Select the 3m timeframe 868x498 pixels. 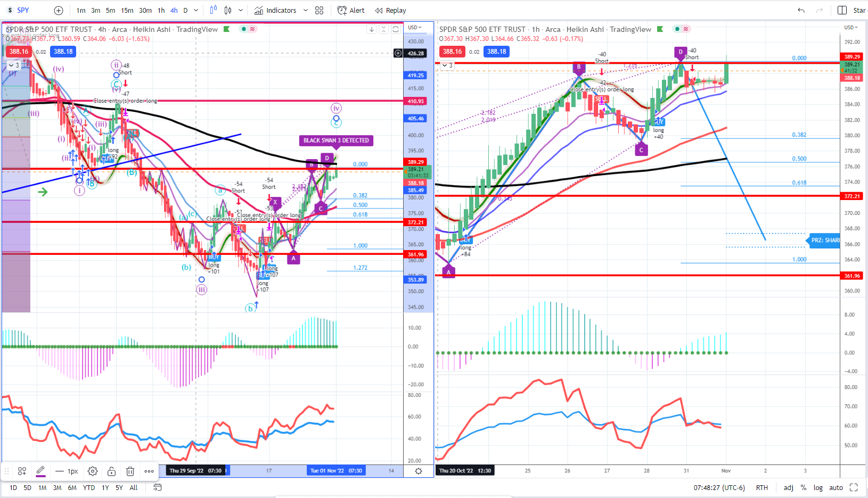pos(96,10)
